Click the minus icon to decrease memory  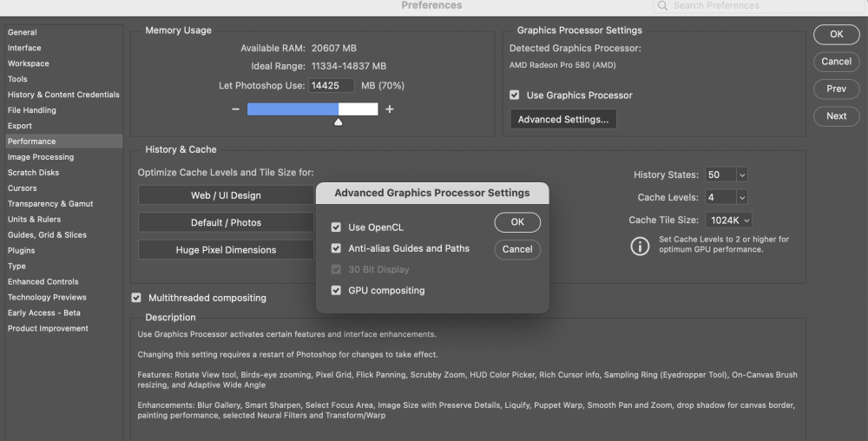[x=235, y=109]
